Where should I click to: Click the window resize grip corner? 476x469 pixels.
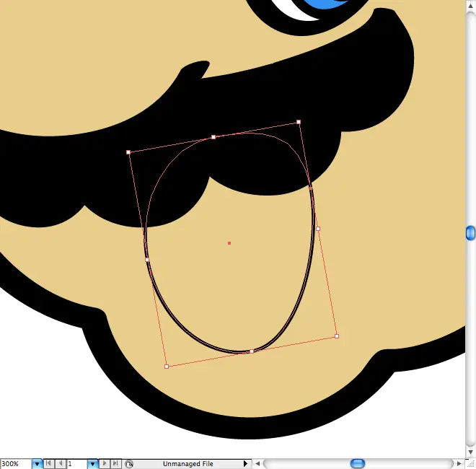(470, 464)
